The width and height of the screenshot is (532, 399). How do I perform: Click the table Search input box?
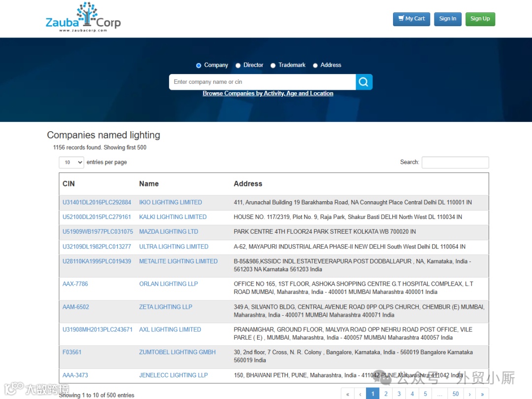(x=455, y=162)
